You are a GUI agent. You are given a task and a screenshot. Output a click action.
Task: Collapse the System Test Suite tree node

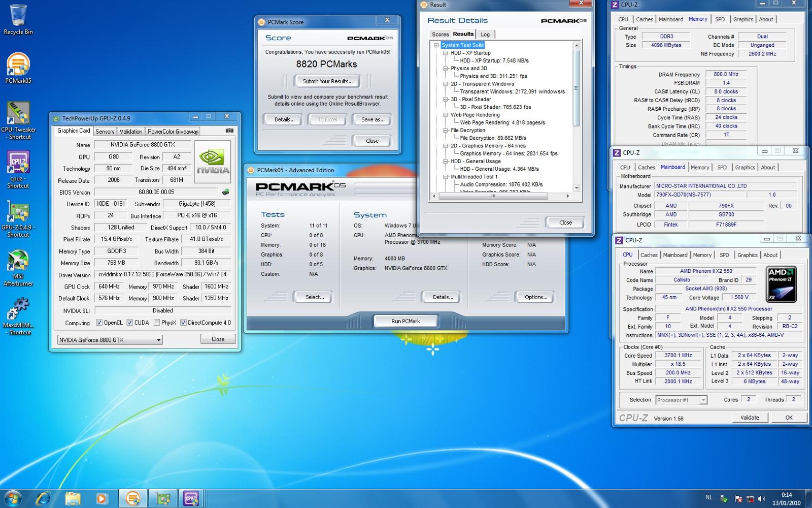point(436,45)
